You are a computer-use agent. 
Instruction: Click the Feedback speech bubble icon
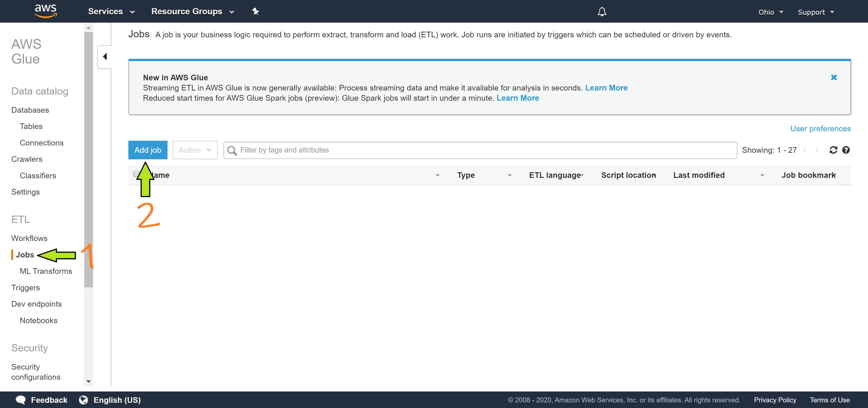click(x=21, y=400)
